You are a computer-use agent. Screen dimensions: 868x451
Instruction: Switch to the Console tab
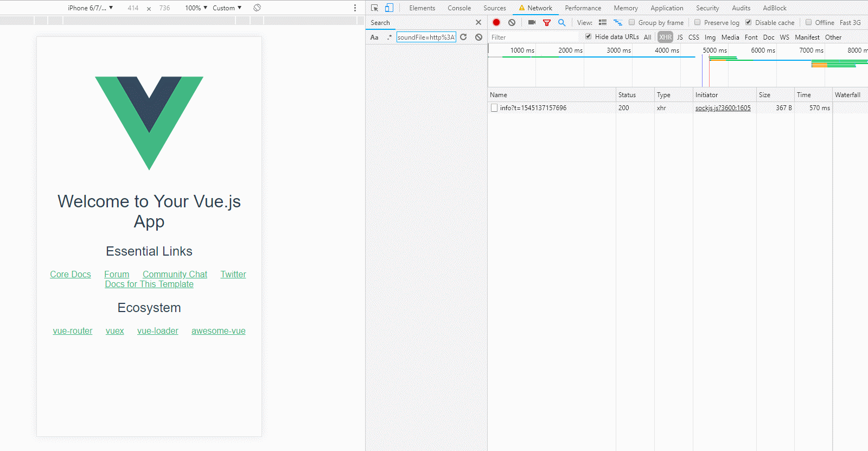pos(459,8)
